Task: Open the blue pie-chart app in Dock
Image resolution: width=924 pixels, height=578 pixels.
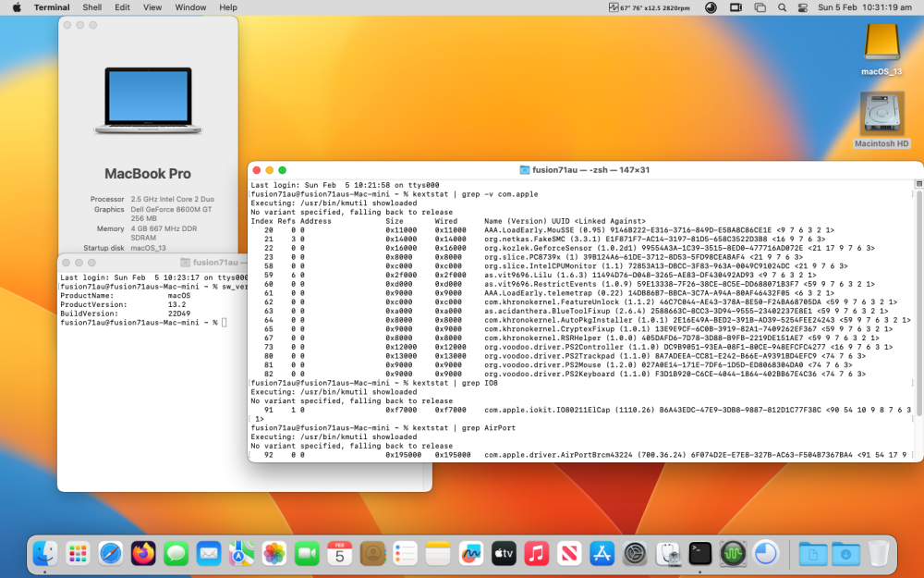Action: tap(765, 554)
